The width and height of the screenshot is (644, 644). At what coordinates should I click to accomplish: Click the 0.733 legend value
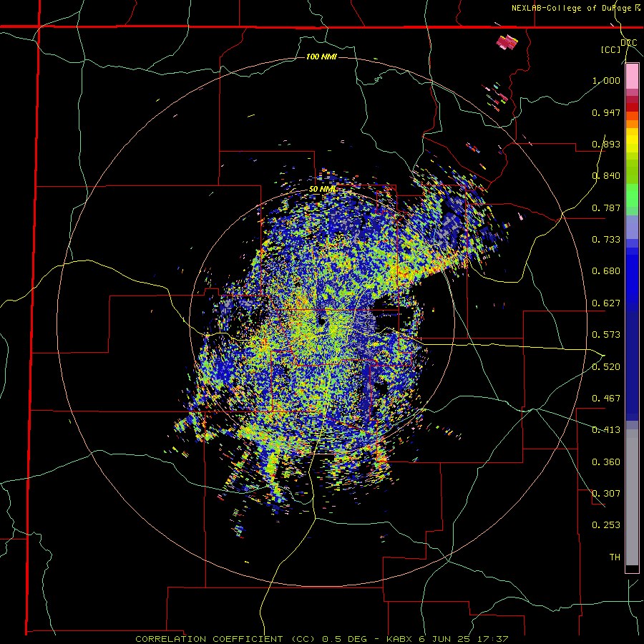(x=606, y=240)
